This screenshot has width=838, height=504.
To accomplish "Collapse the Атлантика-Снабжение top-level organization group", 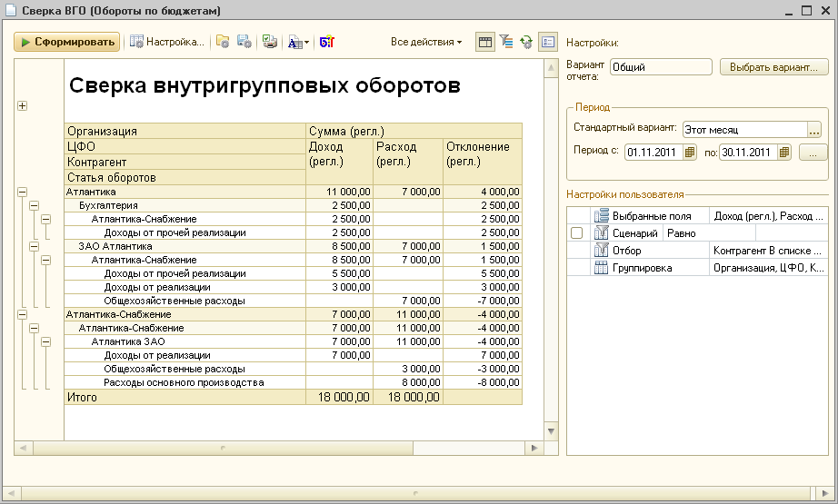I will [21, 314].
